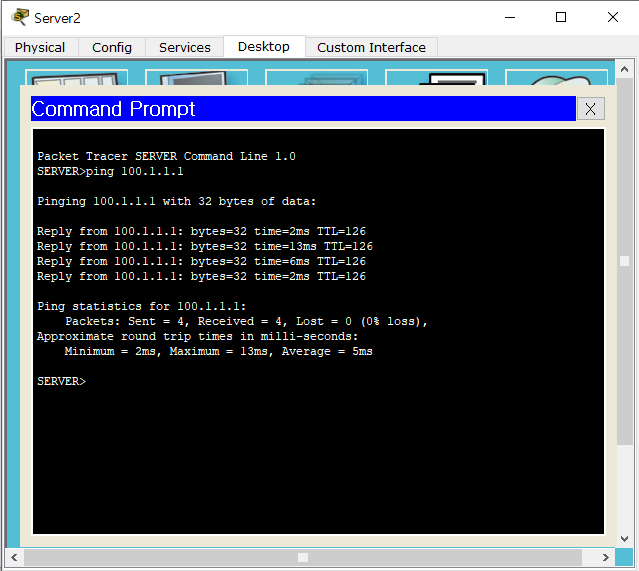The image size is (639, 571).
Task: Click the horizontal scrollbar thumb
Action: coord(303,557)
